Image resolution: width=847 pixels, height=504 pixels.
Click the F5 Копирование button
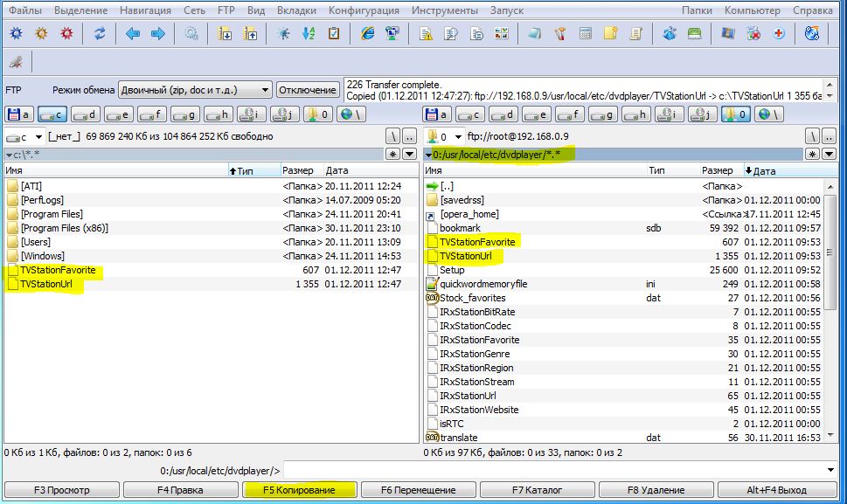tap(299, 490)
